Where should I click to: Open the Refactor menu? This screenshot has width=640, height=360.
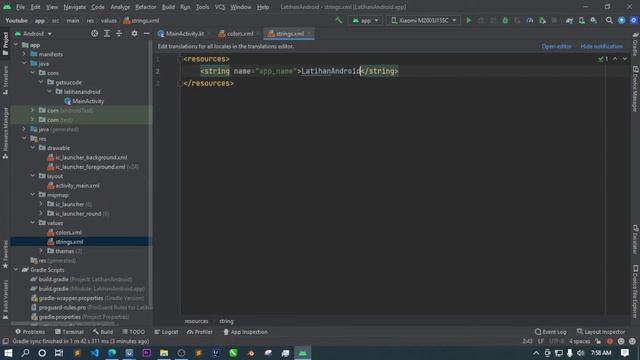pyautogui.click(x=145, y=7)
